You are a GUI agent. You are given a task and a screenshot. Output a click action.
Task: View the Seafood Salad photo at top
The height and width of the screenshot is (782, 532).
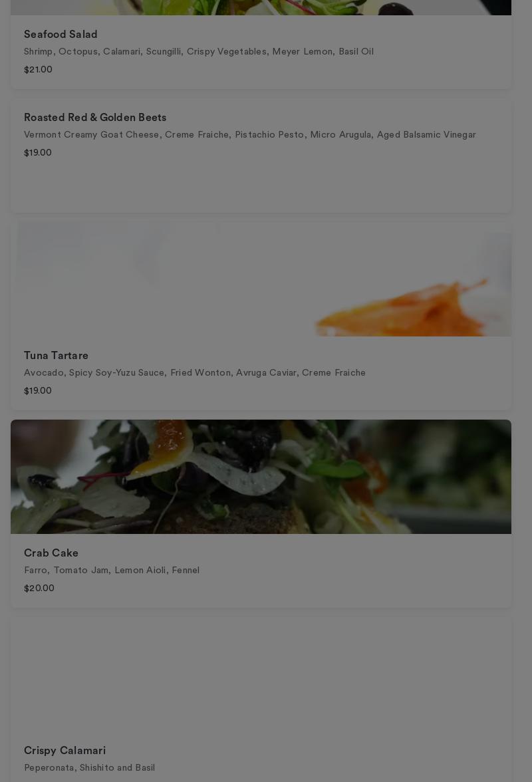[261, 7]
